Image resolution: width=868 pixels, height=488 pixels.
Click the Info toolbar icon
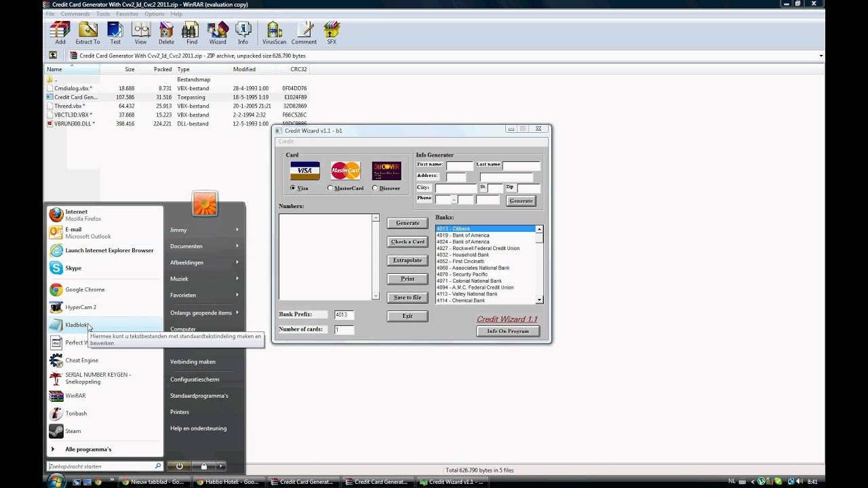click(243, 33)
